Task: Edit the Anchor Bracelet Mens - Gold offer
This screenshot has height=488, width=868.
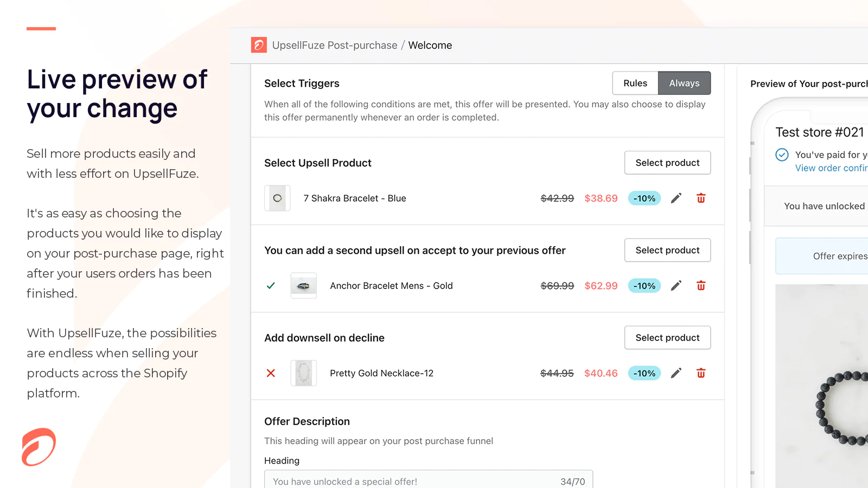Action: (676, 286)
